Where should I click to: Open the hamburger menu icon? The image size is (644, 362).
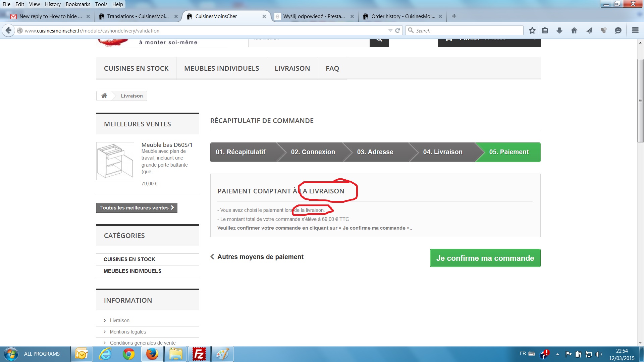pos(635,31)
